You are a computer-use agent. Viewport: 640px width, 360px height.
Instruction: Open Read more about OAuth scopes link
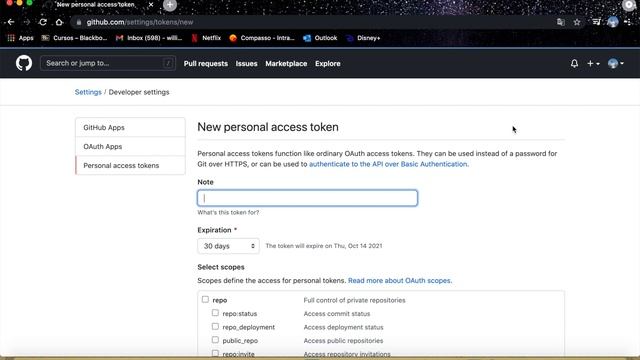(x=400, y=281)
